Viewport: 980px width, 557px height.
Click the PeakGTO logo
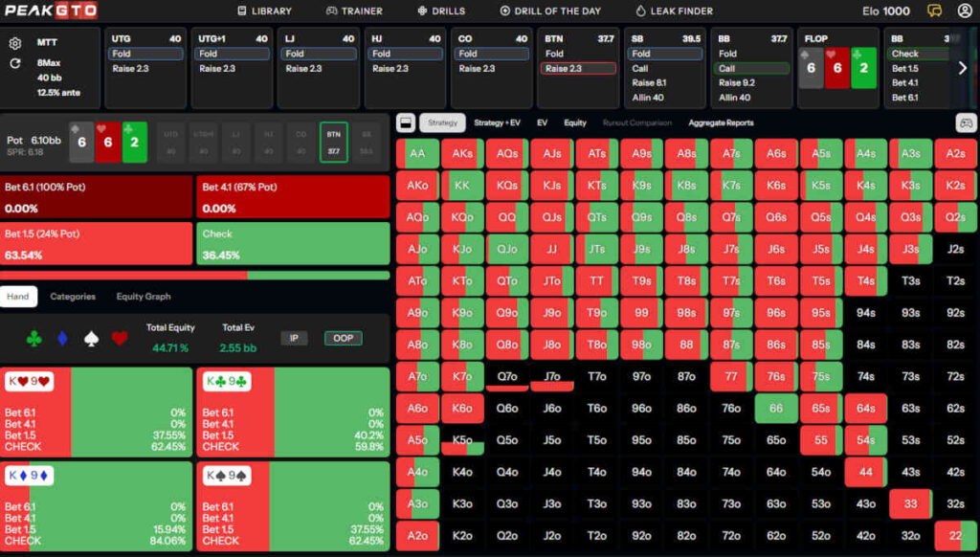click(x=51, y=10)
